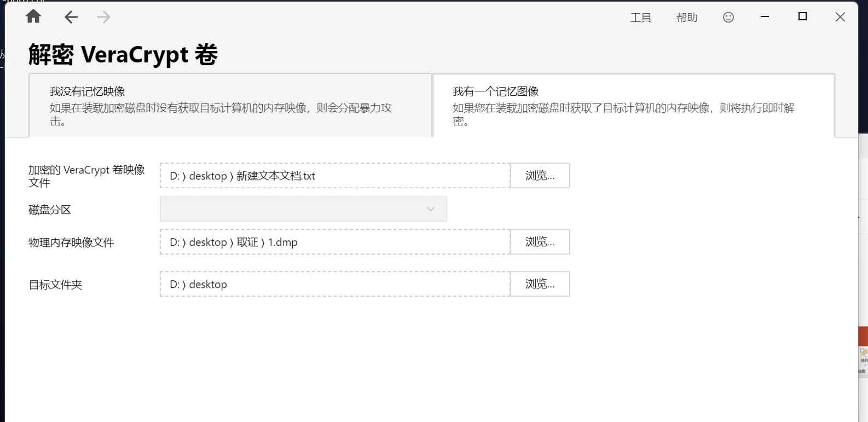Click the VeraCrypt volume file path field
Screen dimensions: 868x422
335,176
